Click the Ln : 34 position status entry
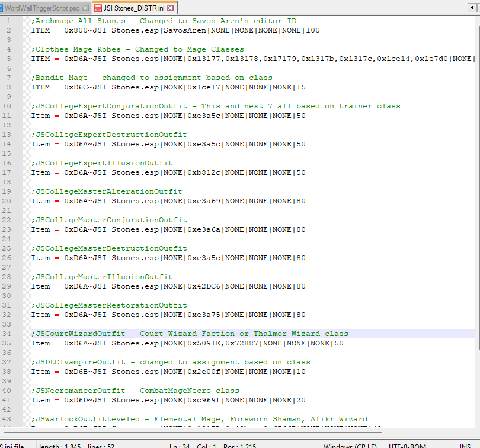480x448 pixels. [180, 446]
